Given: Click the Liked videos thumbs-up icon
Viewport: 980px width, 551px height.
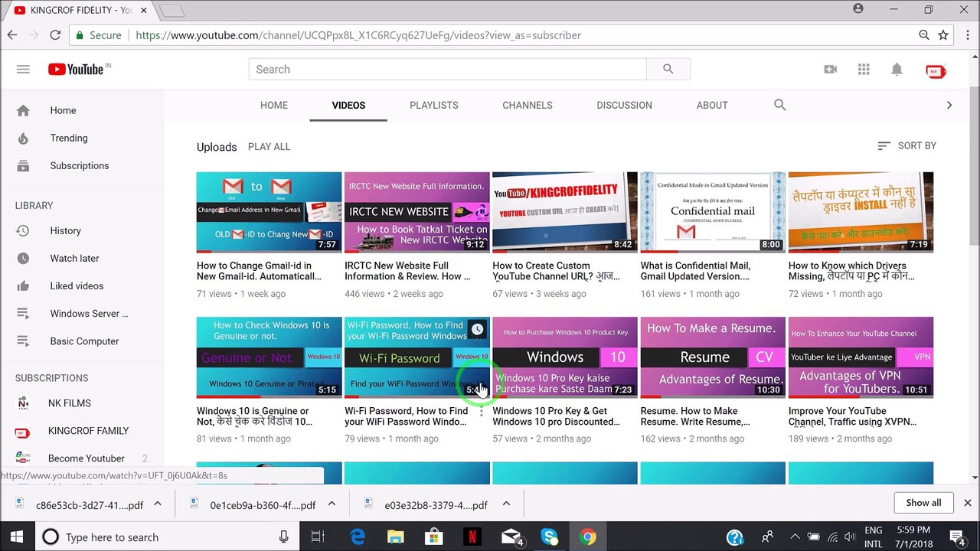Looking at the screenshot, I should click(23, 285).
